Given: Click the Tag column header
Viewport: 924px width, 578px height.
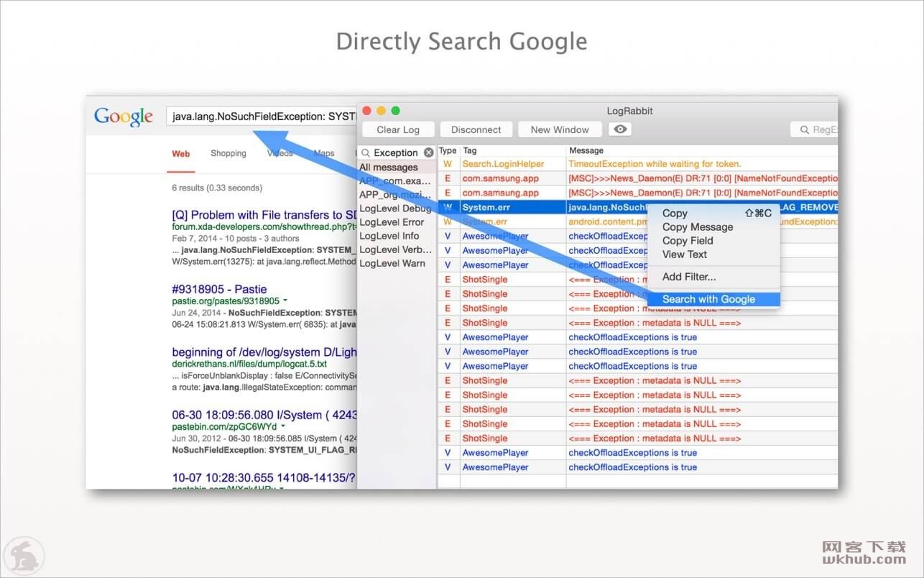Looking at the screenshot, I should (x=513, y=151).
